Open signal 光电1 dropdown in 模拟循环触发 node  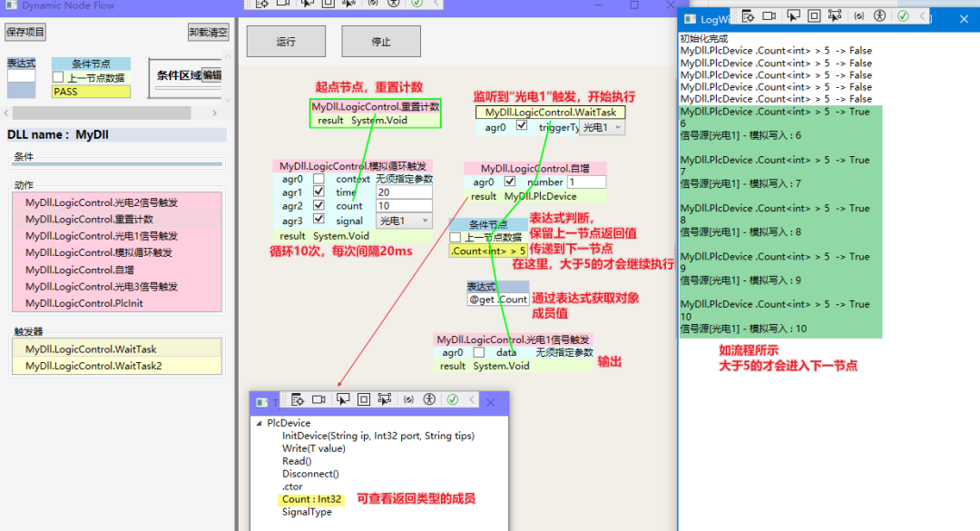tap(404, 221)
